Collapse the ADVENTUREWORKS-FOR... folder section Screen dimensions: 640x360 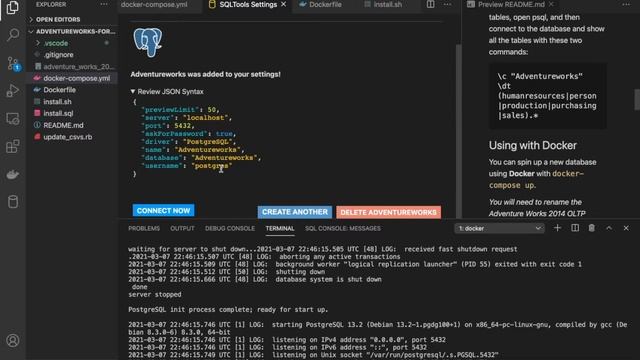73,31
